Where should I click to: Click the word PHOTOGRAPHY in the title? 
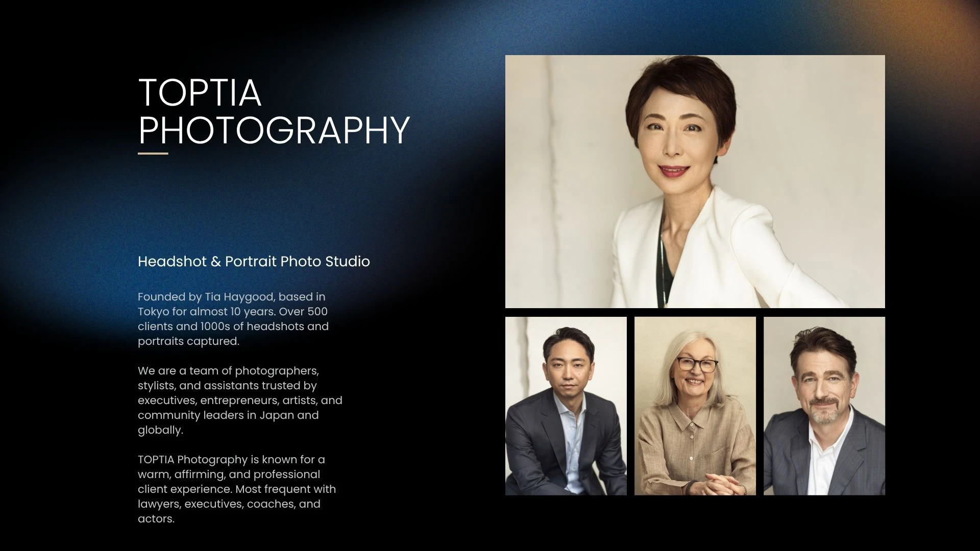(x=274, y=130)
